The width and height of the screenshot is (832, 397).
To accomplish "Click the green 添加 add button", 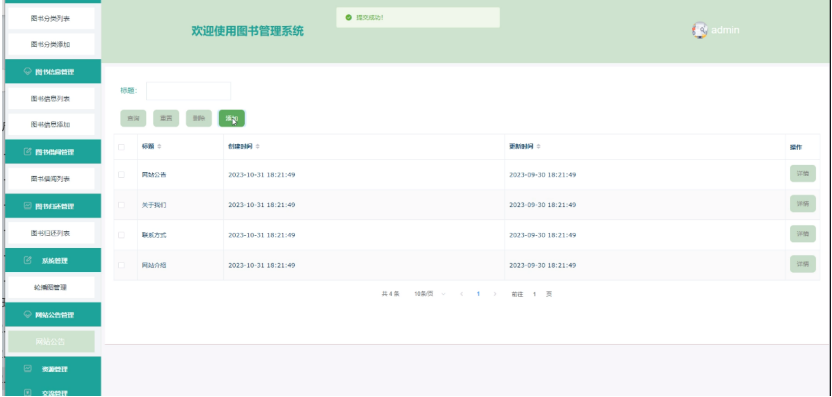I will tap(232, 118).
